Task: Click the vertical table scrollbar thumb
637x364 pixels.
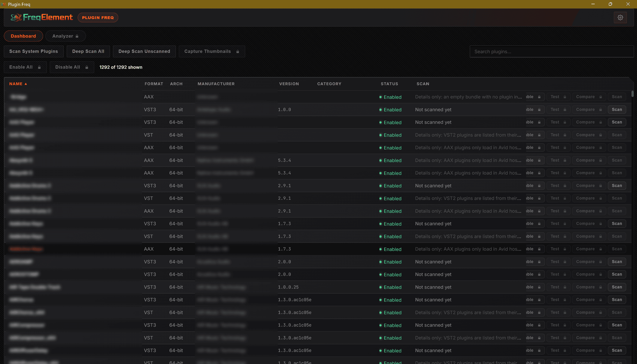Action: [x=633, y=94]
